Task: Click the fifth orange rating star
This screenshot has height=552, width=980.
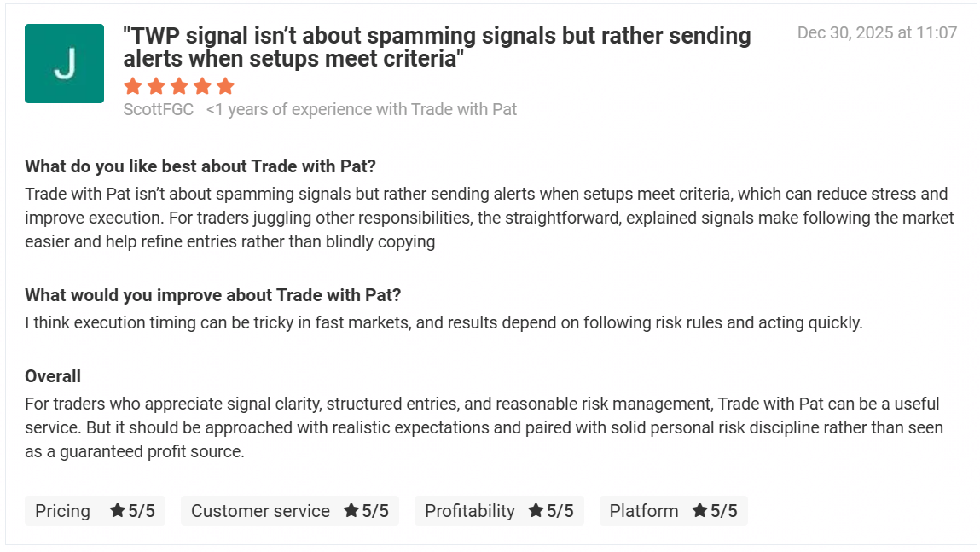Action: 225,86
